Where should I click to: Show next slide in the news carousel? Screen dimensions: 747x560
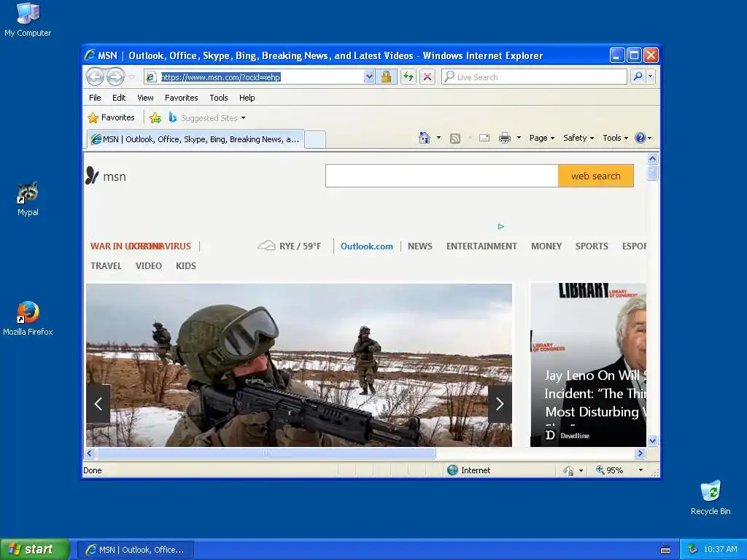[x=500, y=404]
